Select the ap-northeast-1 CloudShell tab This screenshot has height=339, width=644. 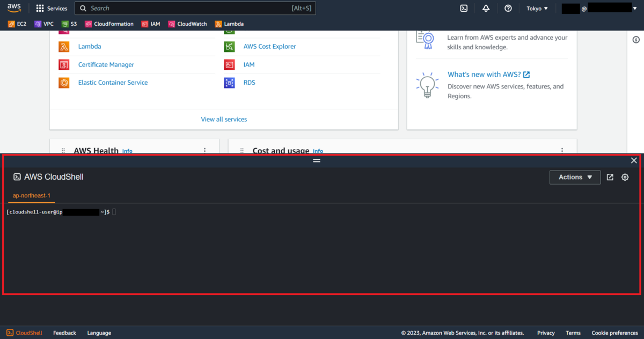(x=32, y=195)
